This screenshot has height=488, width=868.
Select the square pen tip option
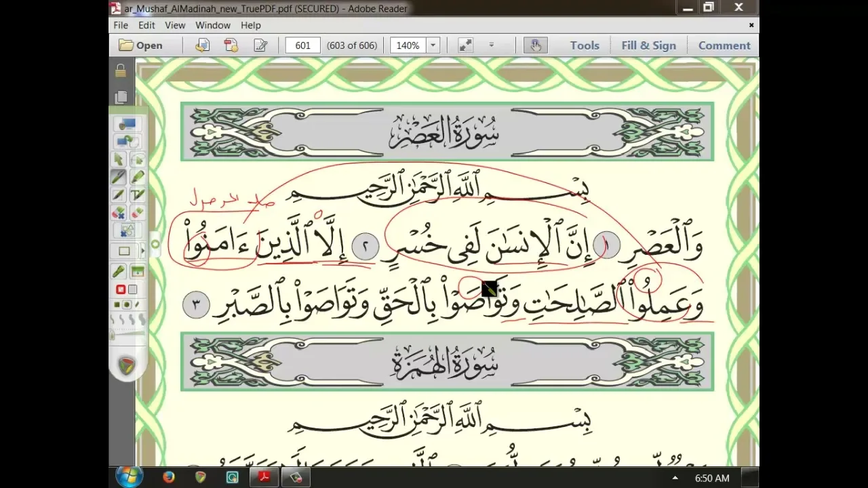pyautogui.click(x=116, y=305)
